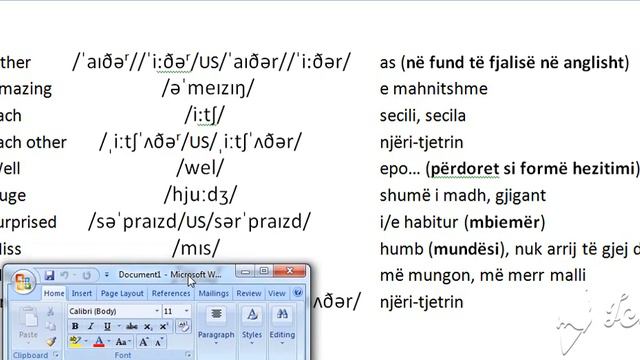640x360 pixels.
Task: Toggle Strikethrough formatting
Action: (131, 326)
